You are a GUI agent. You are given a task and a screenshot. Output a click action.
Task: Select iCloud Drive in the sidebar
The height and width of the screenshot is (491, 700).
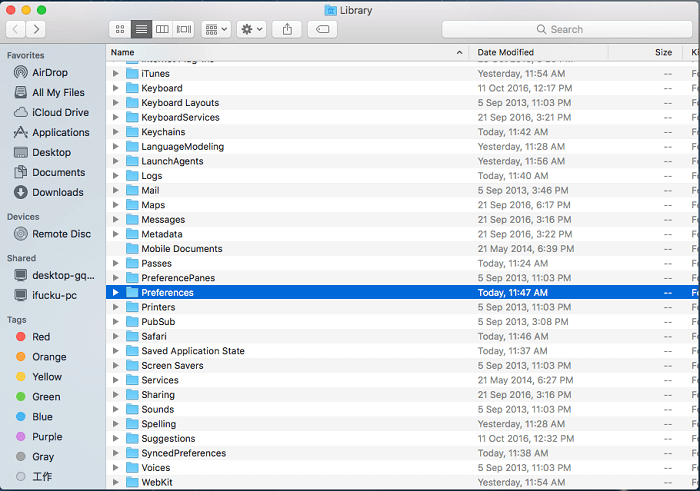[x=60, y=113]
